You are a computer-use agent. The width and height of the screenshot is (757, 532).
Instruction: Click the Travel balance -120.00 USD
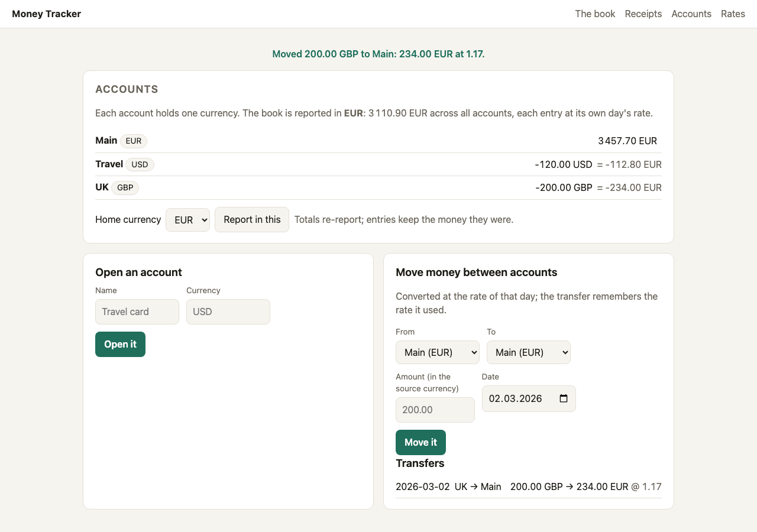point(564,164)
